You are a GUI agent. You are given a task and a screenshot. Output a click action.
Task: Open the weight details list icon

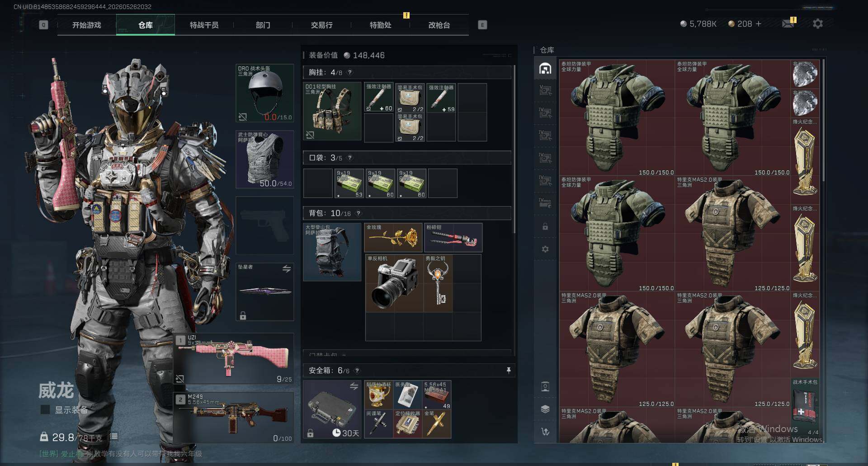(x=113, y=437)
